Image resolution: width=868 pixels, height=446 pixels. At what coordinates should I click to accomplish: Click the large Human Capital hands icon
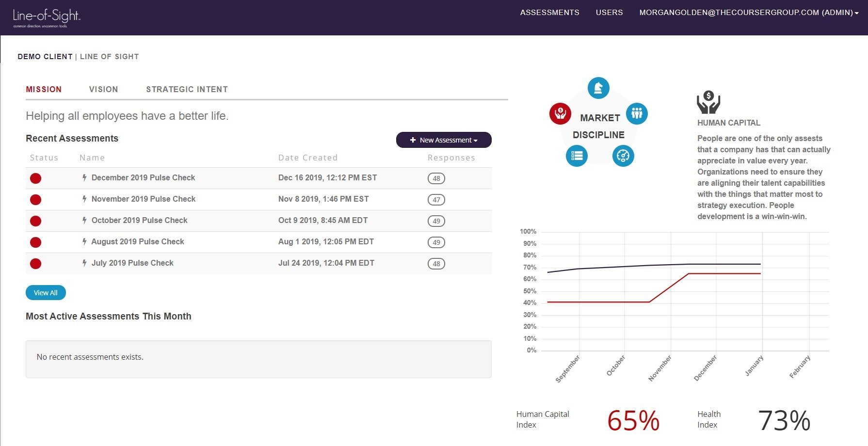tap(708, 102)
